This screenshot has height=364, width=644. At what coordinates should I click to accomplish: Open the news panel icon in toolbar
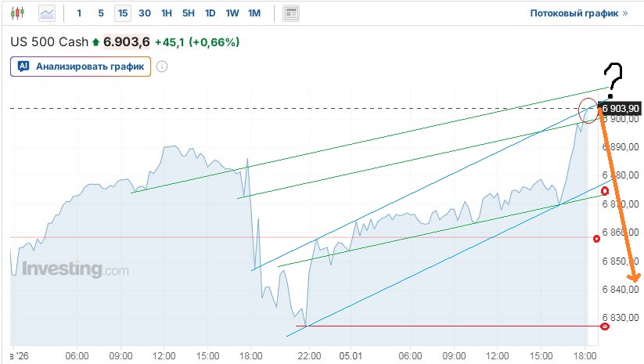(x=291, y=13)
